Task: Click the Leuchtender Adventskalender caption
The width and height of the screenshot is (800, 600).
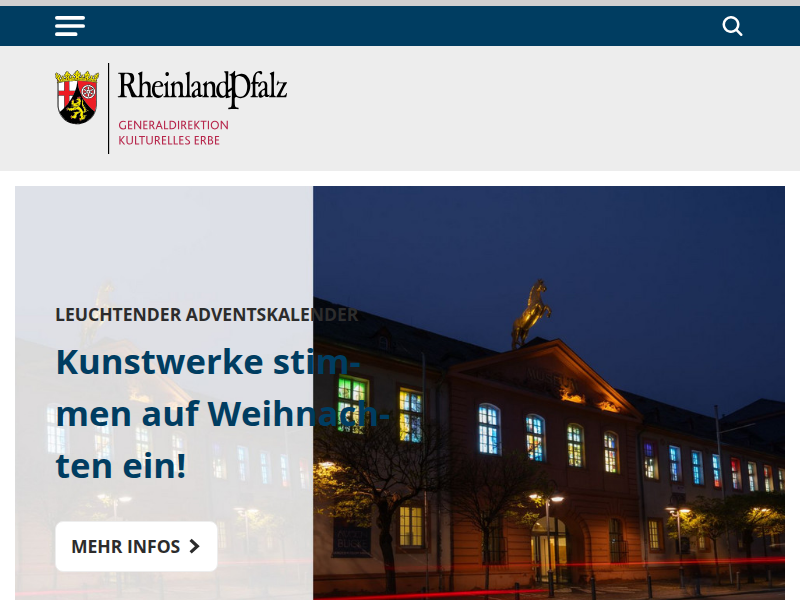Action: [x=206, y=314]
